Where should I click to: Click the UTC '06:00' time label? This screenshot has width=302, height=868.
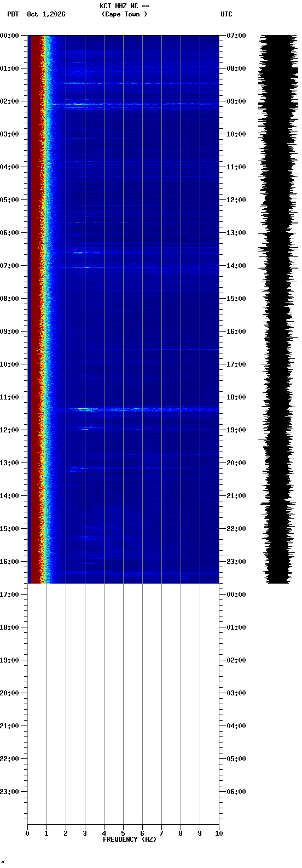coord(236,792)
